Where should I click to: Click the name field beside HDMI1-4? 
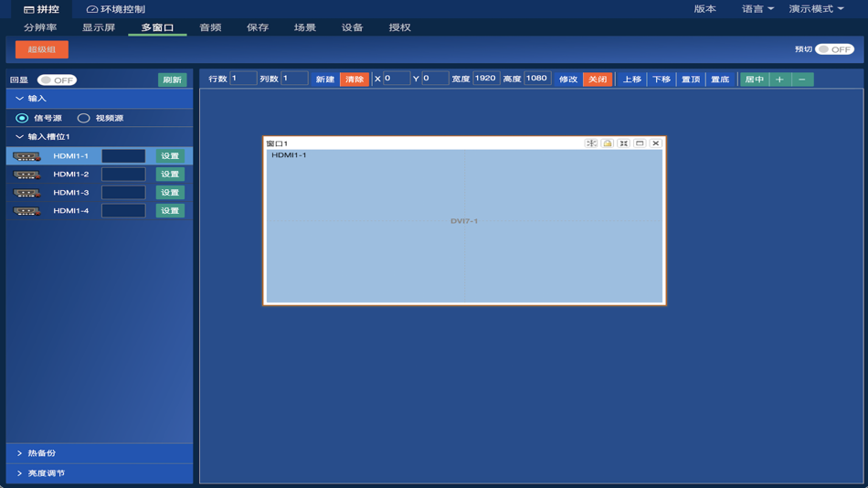(x=123, y=211)
